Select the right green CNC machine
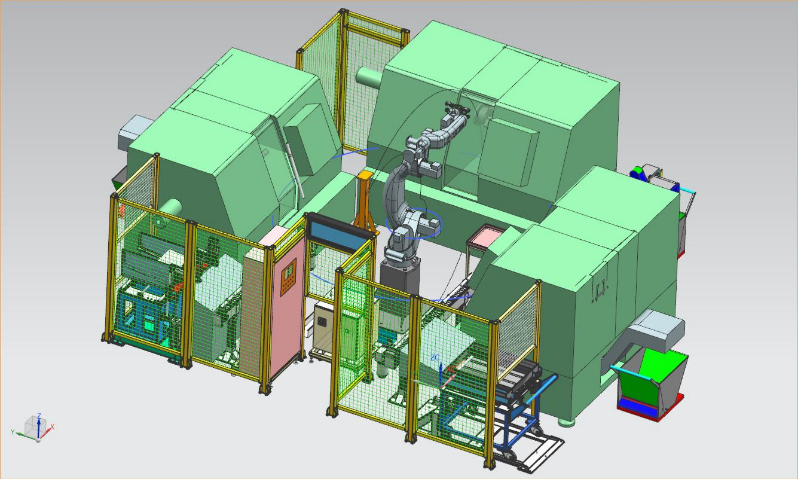The height and width of the screenshot is (479, 798). 590,270
